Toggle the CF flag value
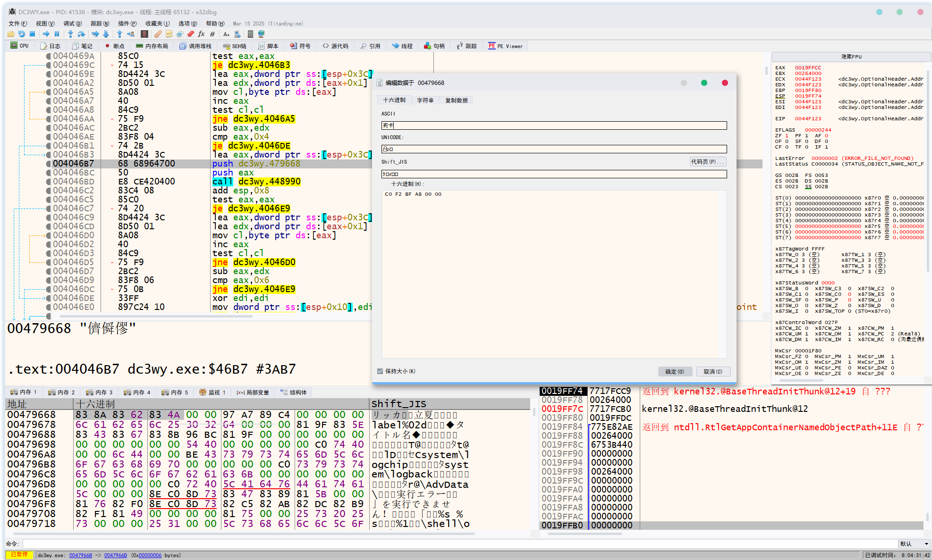The width and height of the screenshot is (932, 560). (x=787, y=147)
